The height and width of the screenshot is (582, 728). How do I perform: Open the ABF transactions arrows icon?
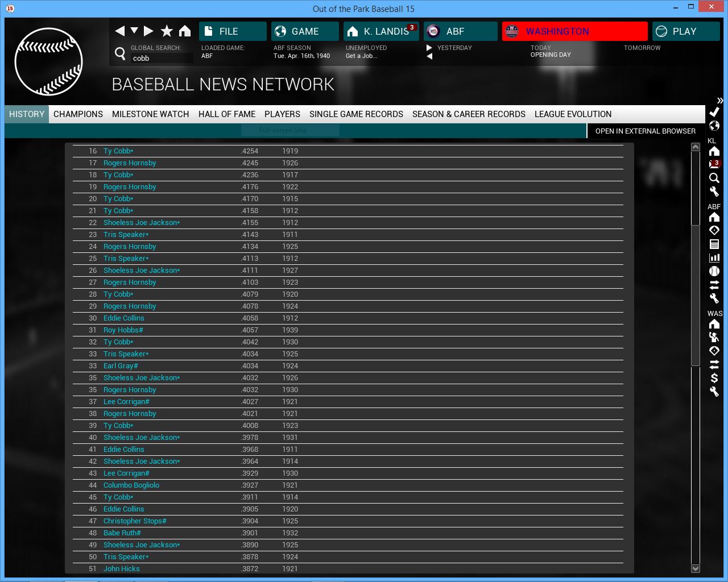tap(714, 285)
